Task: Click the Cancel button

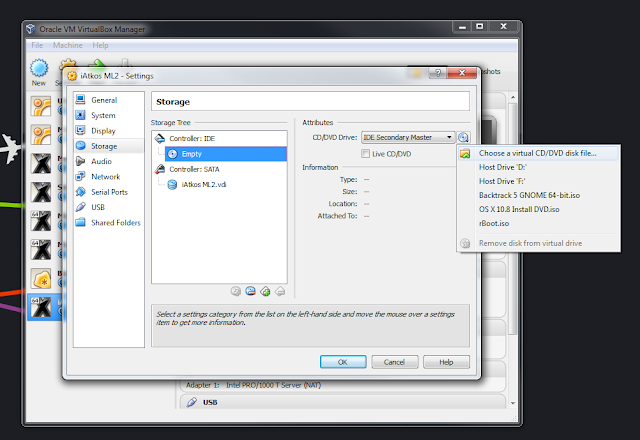Action: coord(394,362)
